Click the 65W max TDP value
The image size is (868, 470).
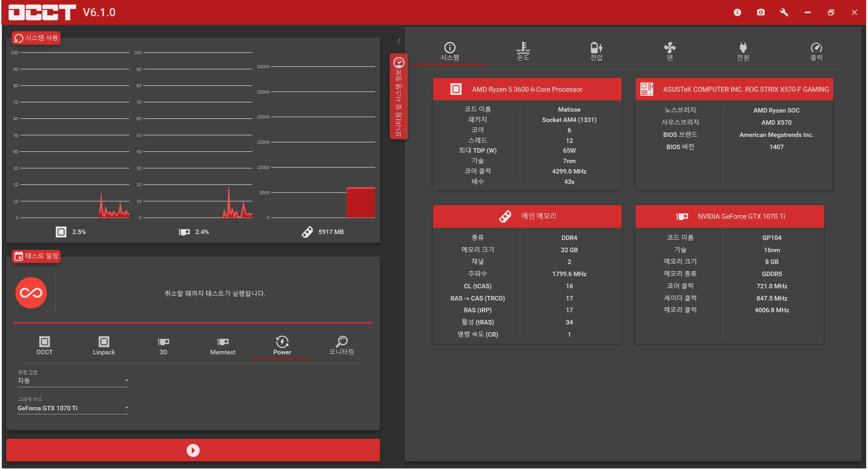tap(569, 150)
